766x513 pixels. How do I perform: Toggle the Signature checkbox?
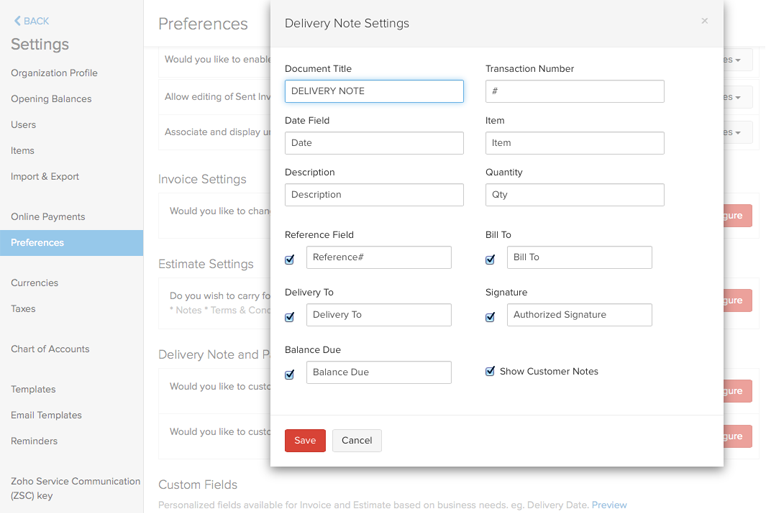pos(490,317)
